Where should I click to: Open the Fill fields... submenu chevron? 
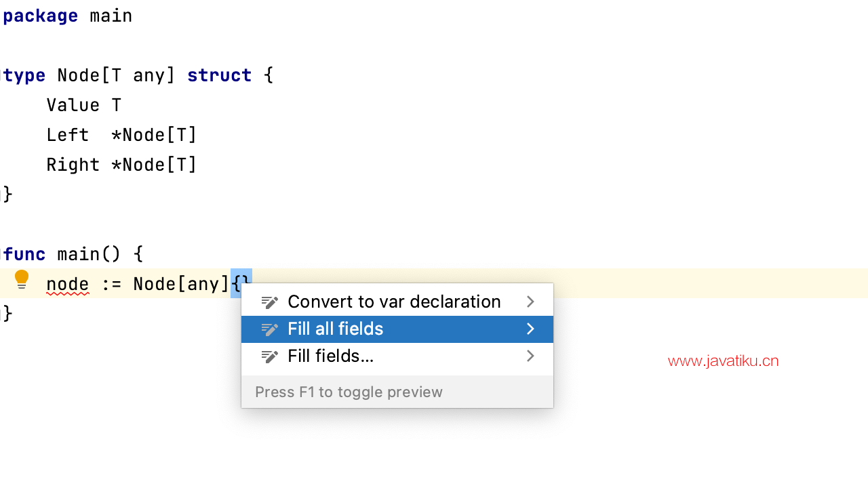pos(530,356)
